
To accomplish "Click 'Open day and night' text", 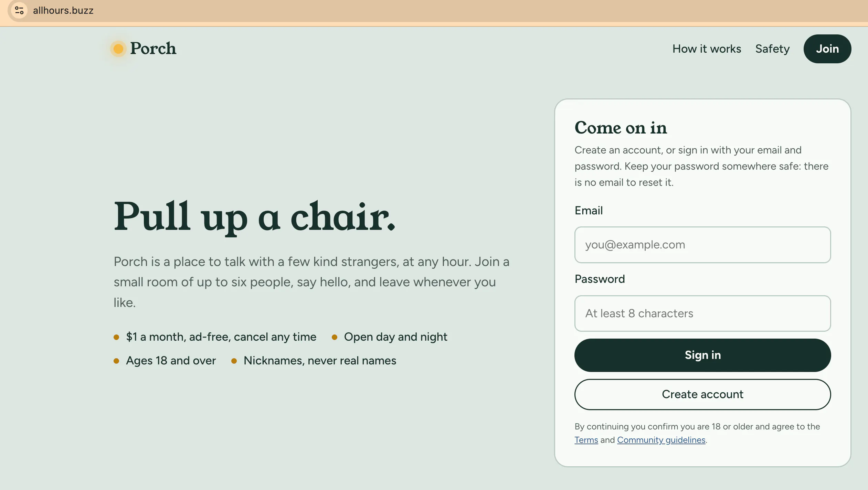I will 395,337.
